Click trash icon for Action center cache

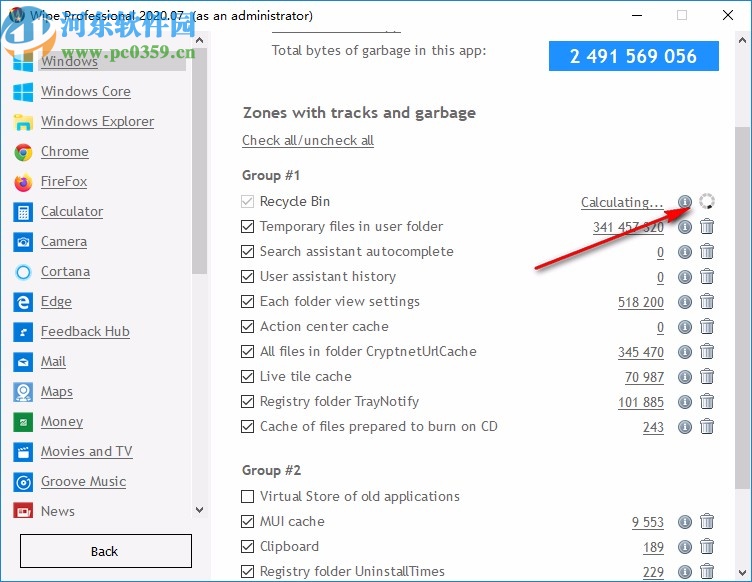(x=707, y=326)
